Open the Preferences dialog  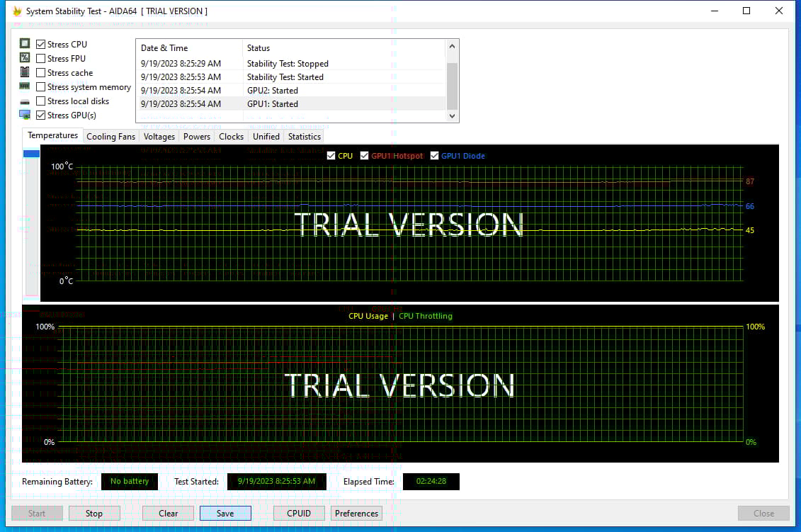click(356, 514)
